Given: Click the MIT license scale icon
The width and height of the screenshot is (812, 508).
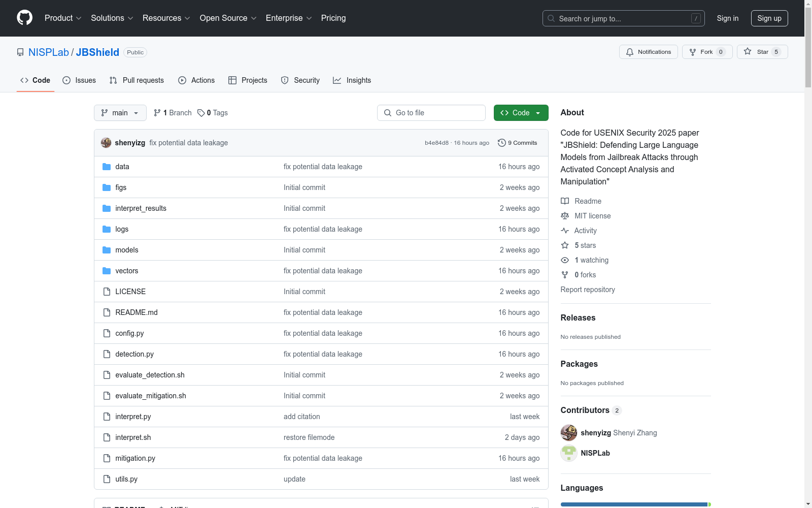Looking at the screenshot, I should click(565, 216).
